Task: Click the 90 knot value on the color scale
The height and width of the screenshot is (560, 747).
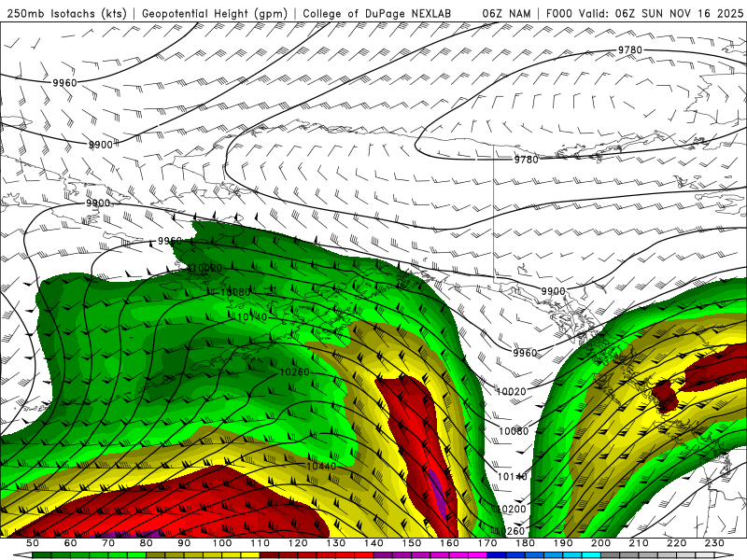Action: click(184, 543)
